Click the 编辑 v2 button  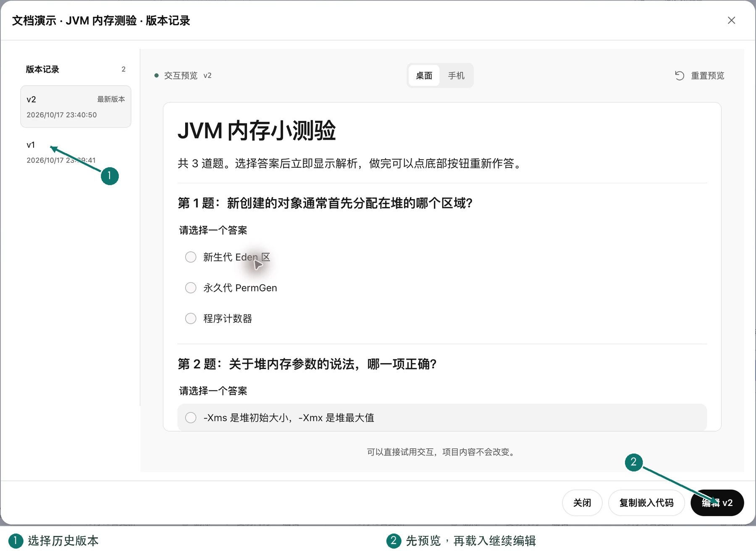coord(717,503)
